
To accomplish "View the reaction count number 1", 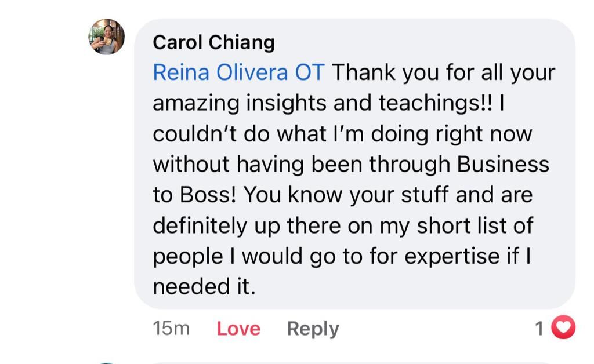I will 539,329.
